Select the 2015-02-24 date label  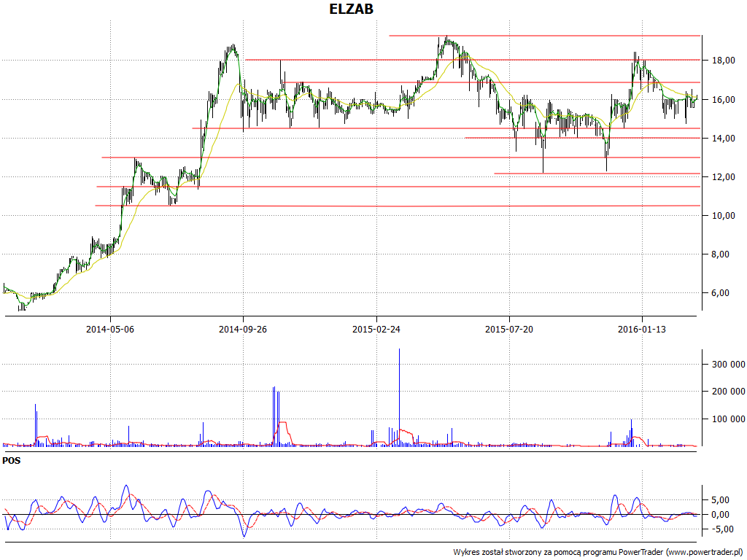pos(376,329)
